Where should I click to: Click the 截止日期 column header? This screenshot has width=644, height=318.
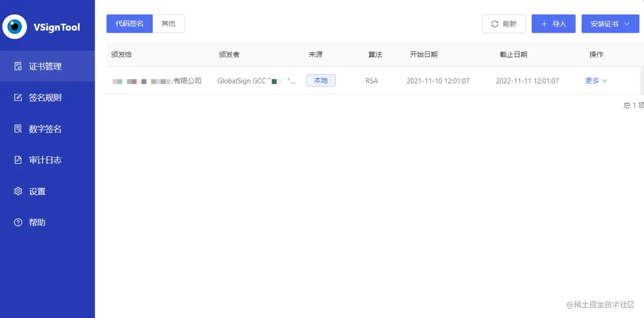[513, 54]
